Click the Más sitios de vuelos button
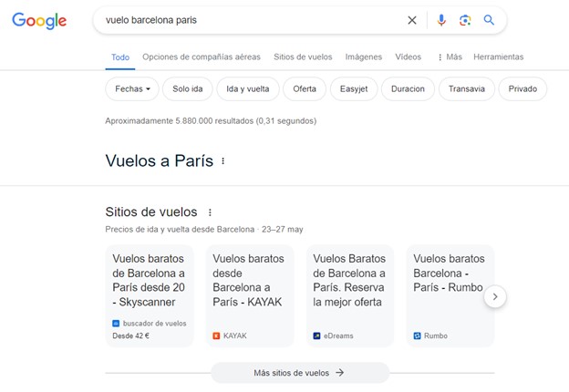 click(x=300, y=373)
